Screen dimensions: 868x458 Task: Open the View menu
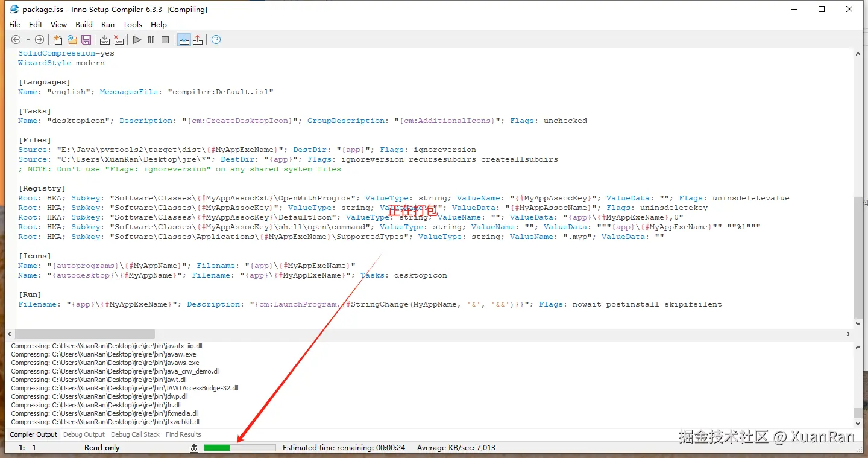[x=58, y=25]
